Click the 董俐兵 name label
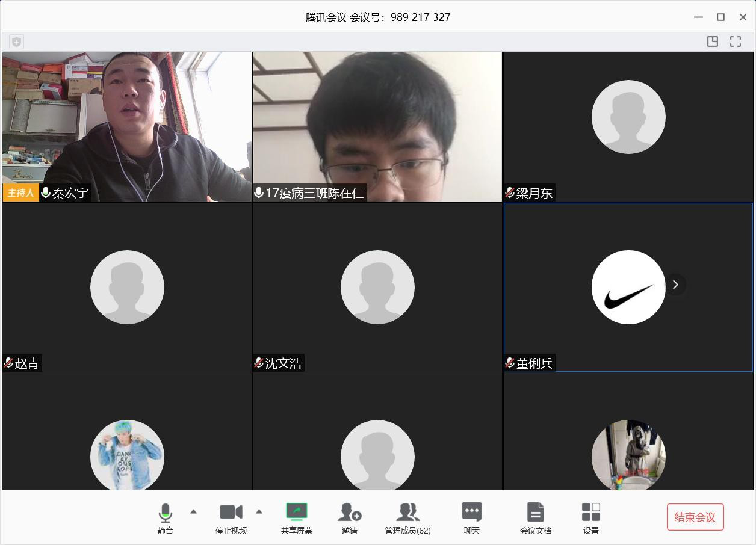 tap(534, 363)
